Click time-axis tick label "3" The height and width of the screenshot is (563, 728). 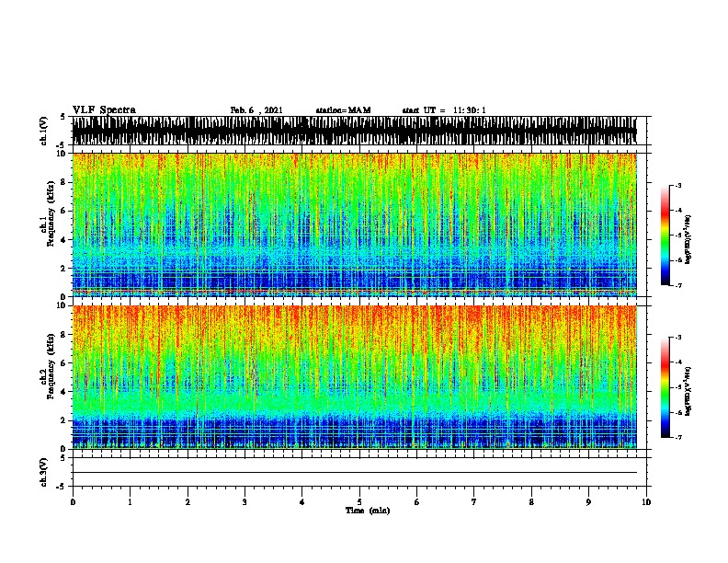pyautogui.click(x=245, y=502)
